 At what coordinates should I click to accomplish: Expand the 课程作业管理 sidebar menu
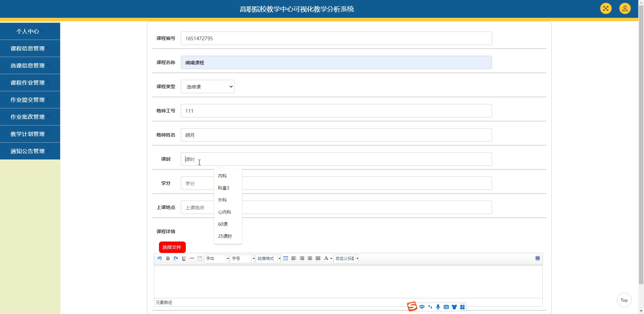(30, 83)
